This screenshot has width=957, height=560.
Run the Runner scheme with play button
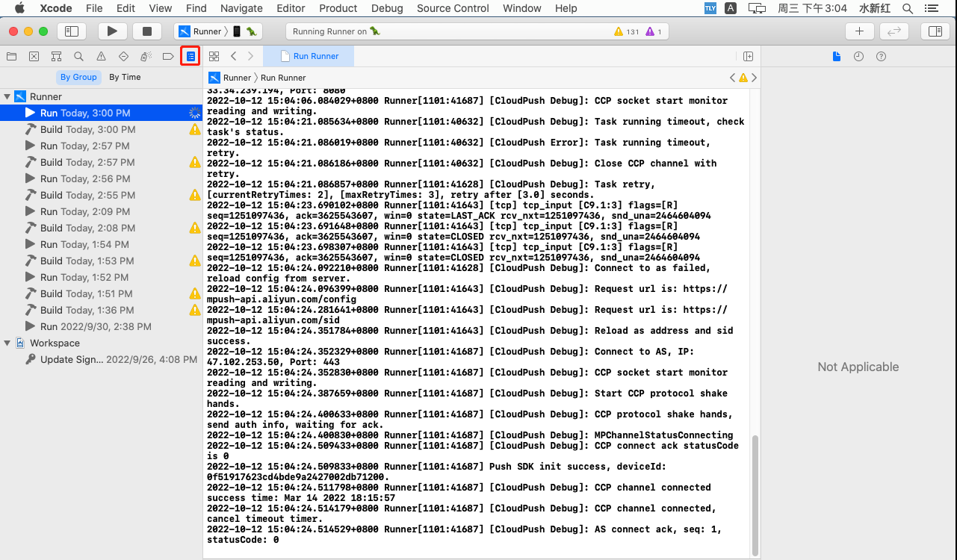tap(113, 31)
